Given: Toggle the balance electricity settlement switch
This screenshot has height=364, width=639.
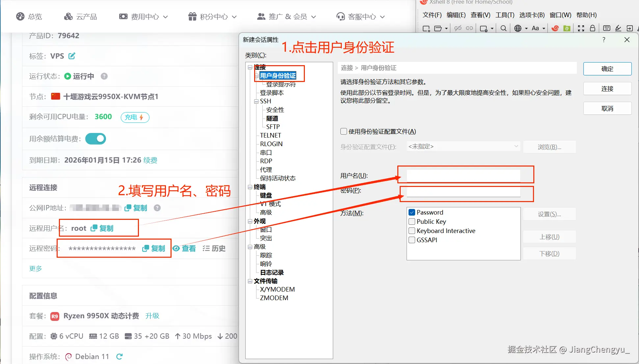Looking at the screenshot, I should pos(95,139).
